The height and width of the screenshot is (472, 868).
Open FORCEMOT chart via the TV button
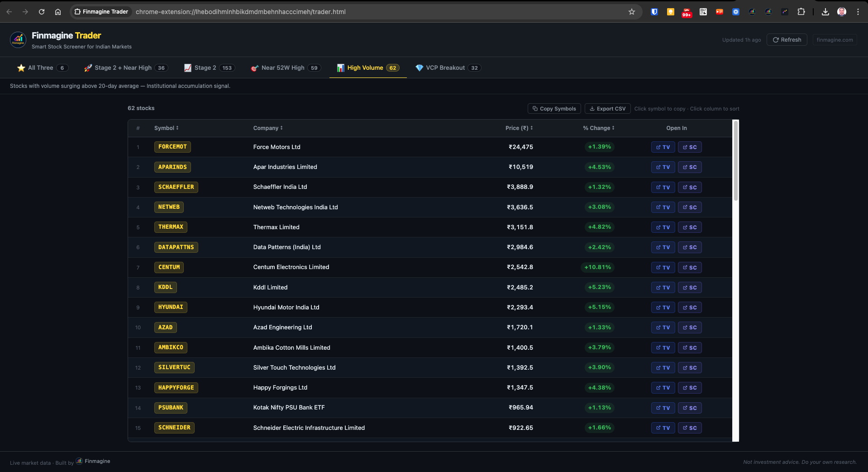click(x=663, y=147)
